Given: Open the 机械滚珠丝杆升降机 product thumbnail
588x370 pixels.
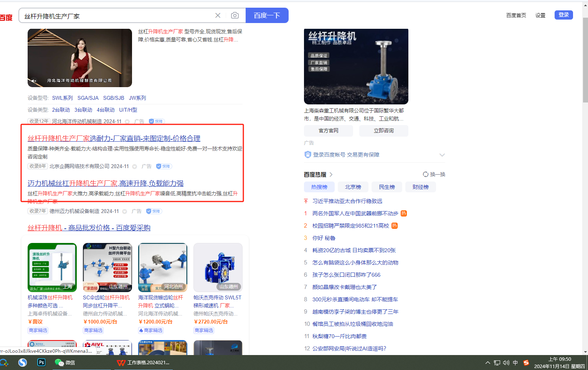Looking at the screenshot, I should [52, 268].
